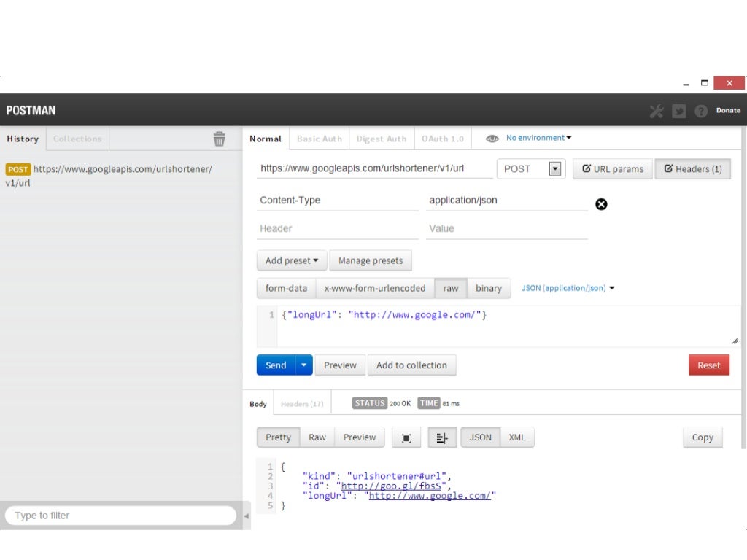Open the help question mark icon
This screenshot has height=560, width=747.
(701, 111)
